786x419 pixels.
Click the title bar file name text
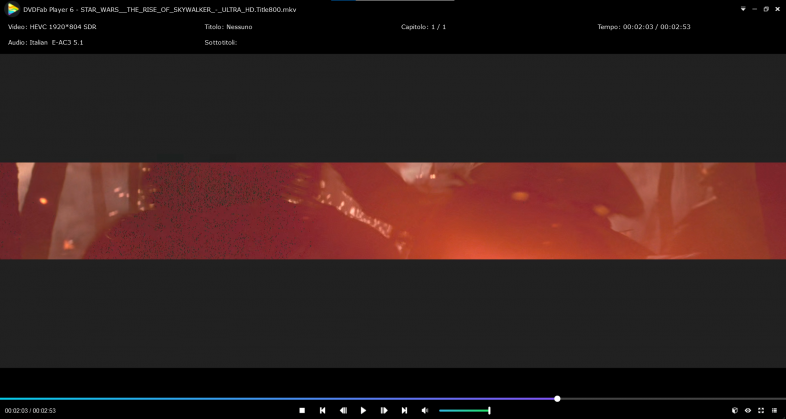click(x=188, y=10)
